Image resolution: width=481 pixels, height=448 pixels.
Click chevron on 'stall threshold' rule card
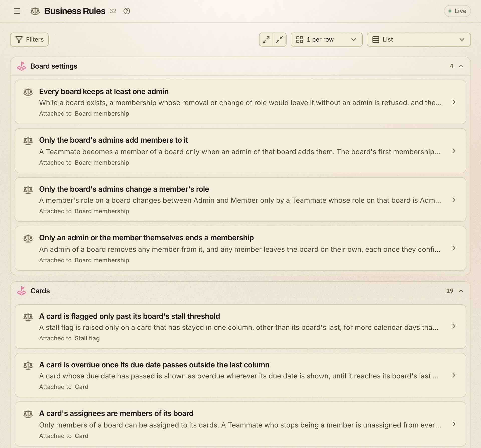tap(454, 326)
